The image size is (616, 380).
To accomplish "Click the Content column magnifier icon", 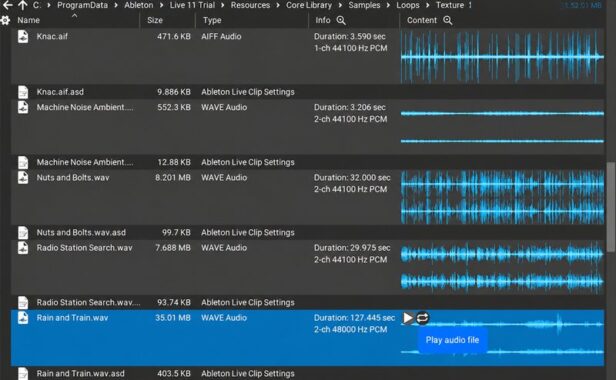I will 447,20.
